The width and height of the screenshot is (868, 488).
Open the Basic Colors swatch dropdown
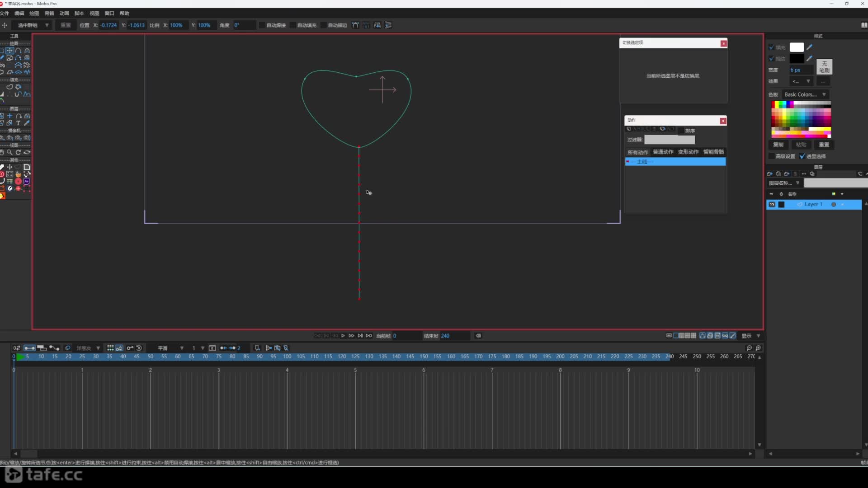point(805,94)
